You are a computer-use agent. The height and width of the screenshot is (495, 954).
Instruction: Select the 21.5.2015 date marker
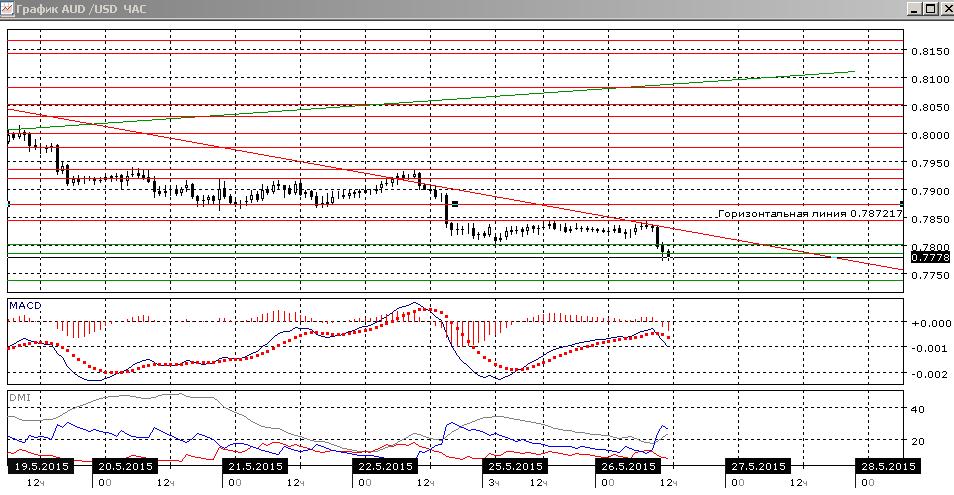pyautogui.click(x=256, y=466)
